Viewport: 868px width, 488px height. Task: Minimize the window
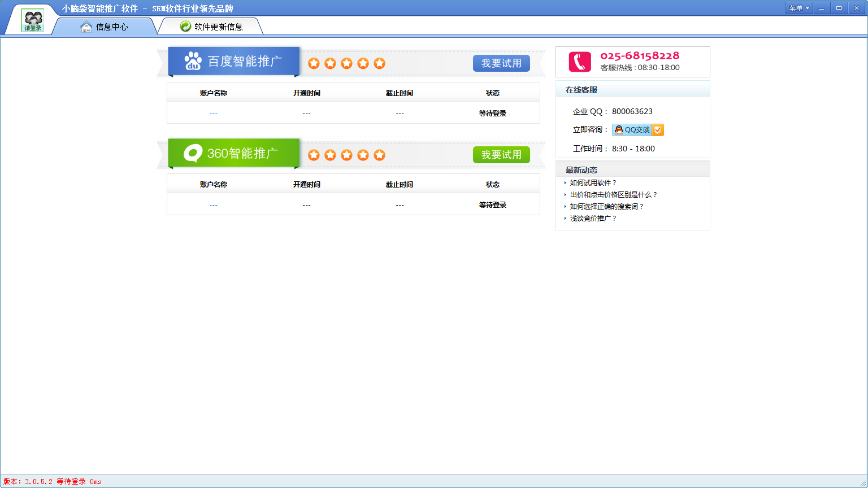click(x=822, y=8)
